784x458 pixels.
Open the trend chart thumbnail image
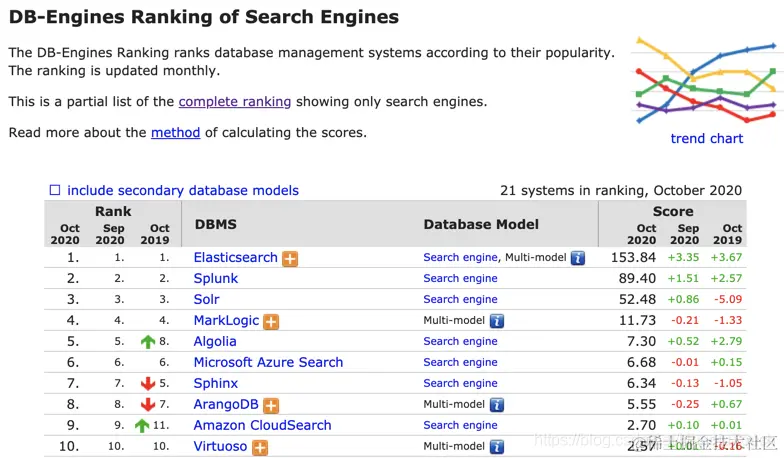[x=706, y=80]
